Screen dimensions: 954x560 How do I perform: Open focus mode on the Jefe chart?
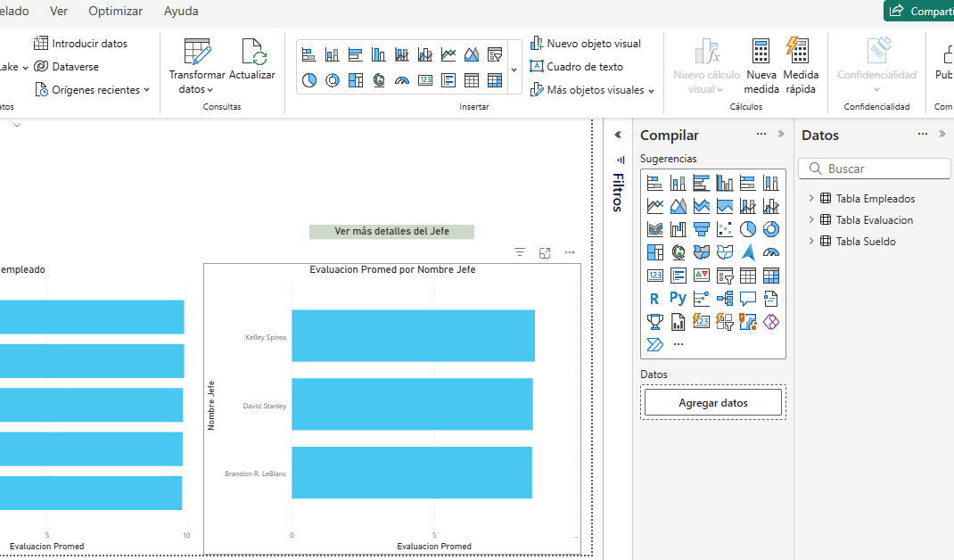(x=545, y=253)
